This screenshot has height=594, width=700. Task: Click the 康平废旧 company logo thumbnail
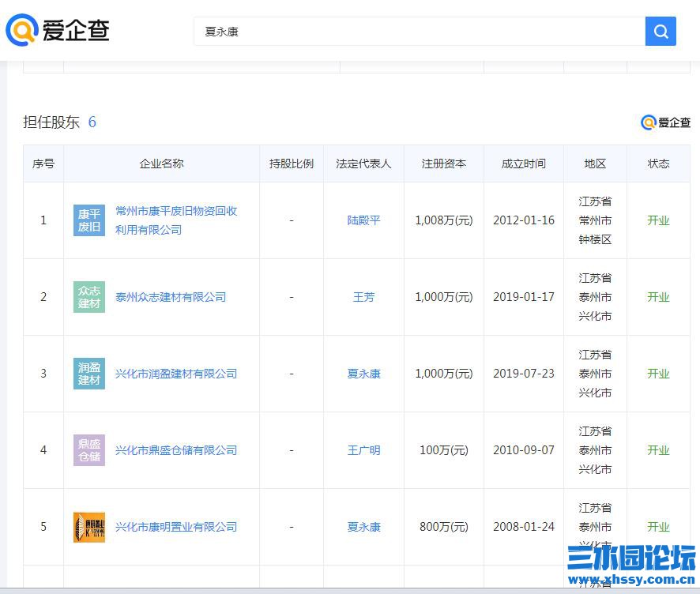coord(89,220)
